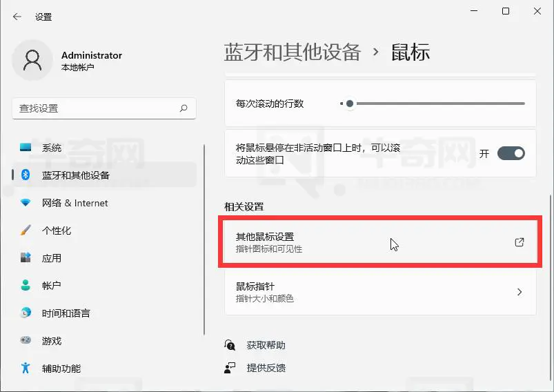Screen dimensions: 554x392
Task: Click the 相关设置 heading text
Action: pyautogui.click(x=244, y=206)
